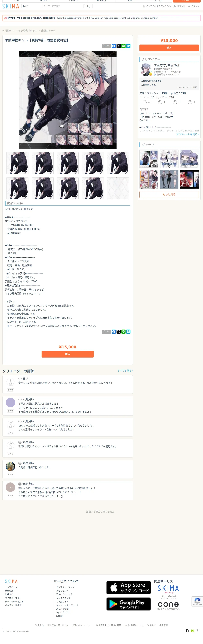
Task: Copy URL using the top URL button
Action: [106, 46]
